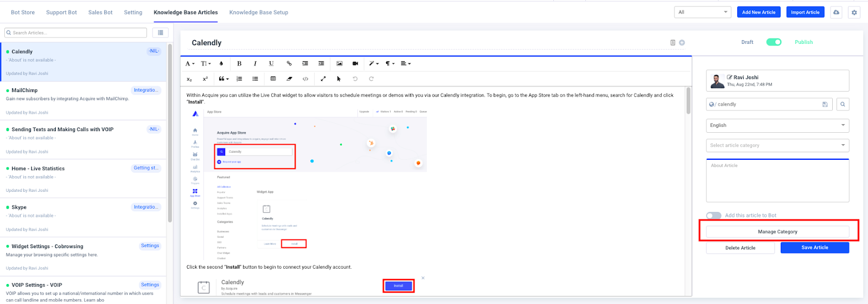Insert a table into editor

pyautogui.click(x=273, y=79)
